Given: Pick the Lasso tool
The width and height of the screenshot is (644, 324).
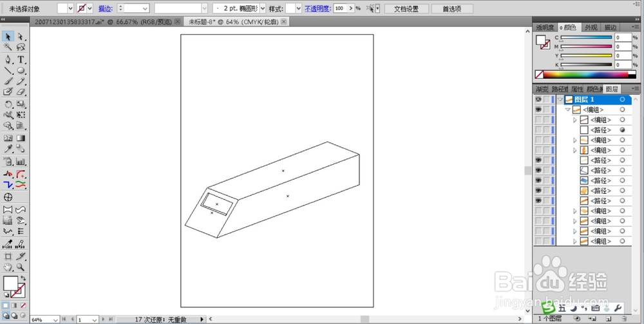Looking at the screenshot, I should [21, 47].
